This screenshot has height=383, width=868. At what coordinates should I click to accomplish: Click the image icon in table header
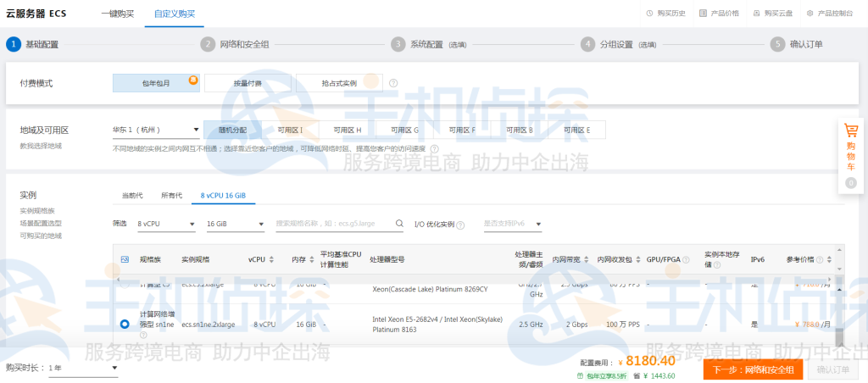125,259
